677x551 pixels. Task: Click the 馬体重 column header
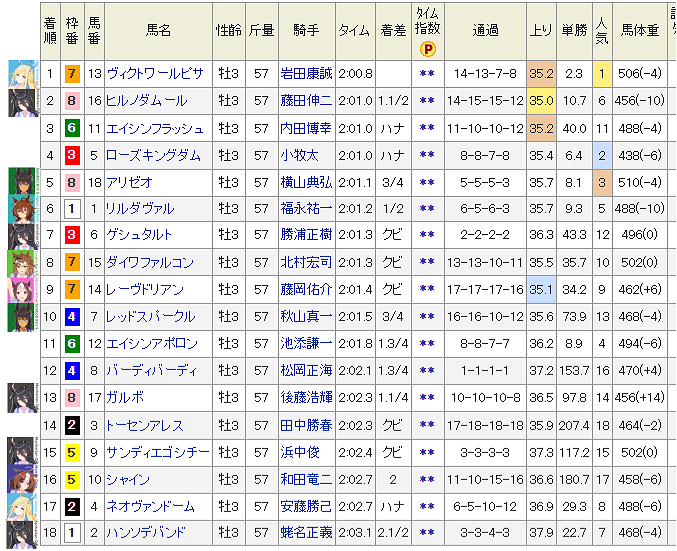tap(640, 30)
